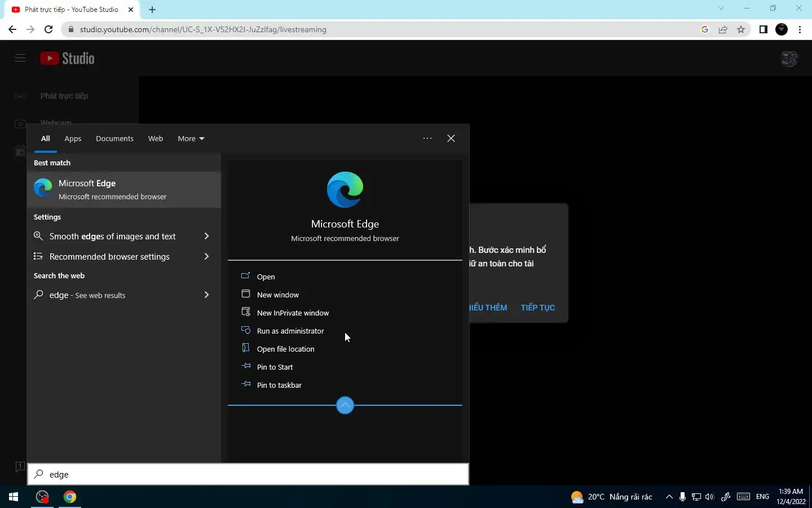Click the YouTube Studio logo
This screenshot has height=508, width=812.
tap(67, 58)
